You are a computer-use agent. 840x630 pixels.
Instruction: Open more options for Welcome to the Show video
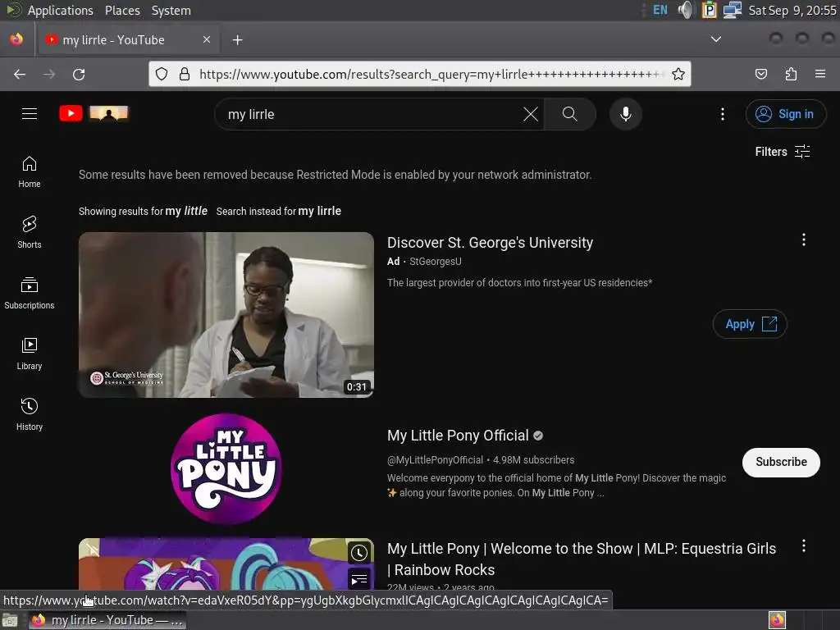804,546
